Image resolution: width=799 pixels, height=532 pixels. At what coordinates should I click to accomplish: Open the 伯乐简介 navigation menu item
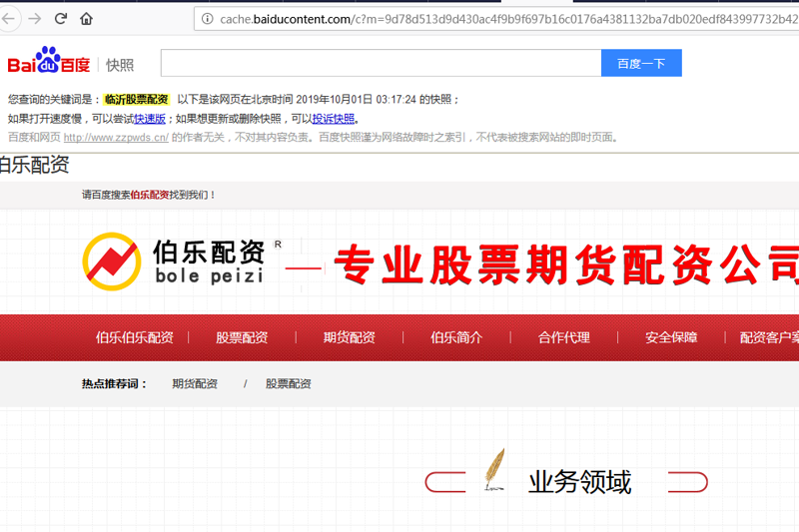pyautogui.click(x=456, y=337)
